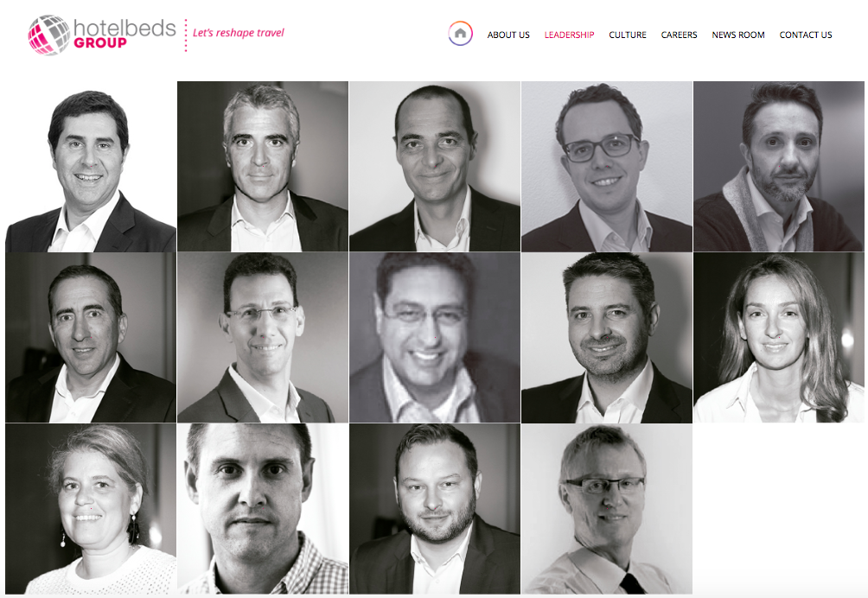
Task: Open portrait of bearded man with scarf
Action: [779, 167]
